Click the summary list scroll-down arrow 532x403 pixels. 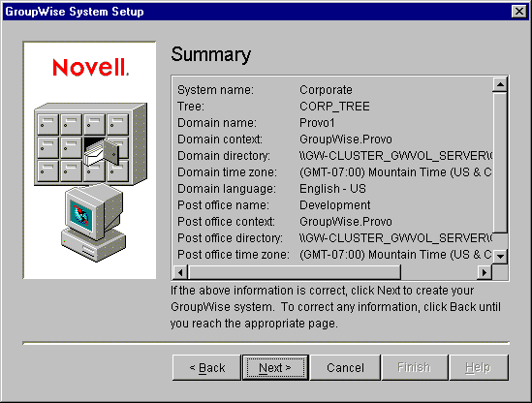tap(500, 256)
